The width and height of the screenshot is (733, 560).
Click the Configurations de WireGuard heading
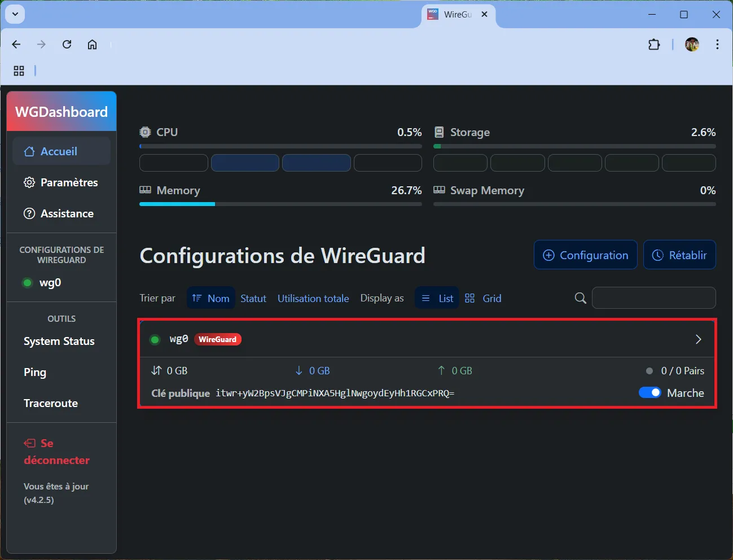pyautogui.click(x=282, y=256)
